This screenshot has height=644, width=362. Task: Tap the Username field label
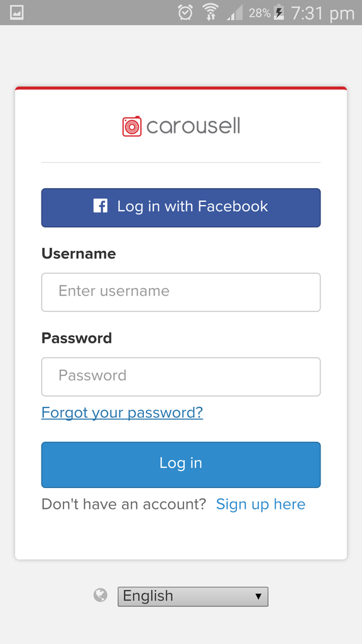pyautogui.click(x=79, y=253)
